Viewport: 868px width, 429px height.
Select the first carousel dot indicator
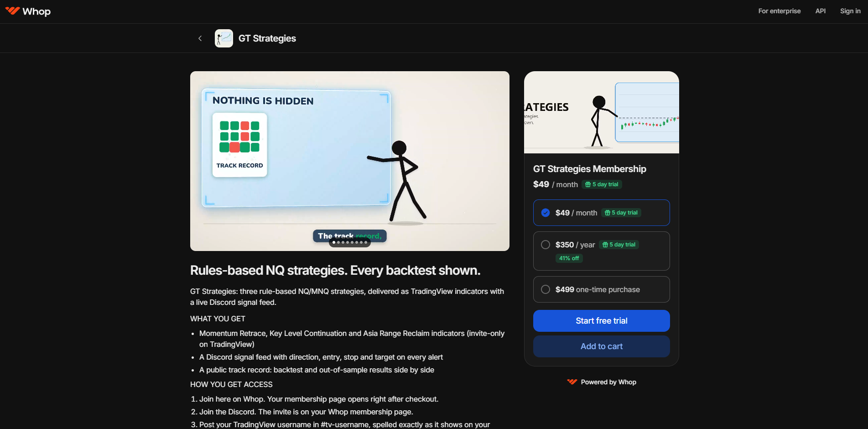[x=334, y=242]
